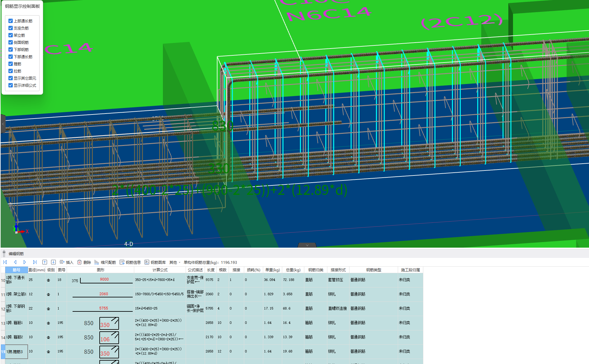Go to the previous rebar record

pos(15,262)
